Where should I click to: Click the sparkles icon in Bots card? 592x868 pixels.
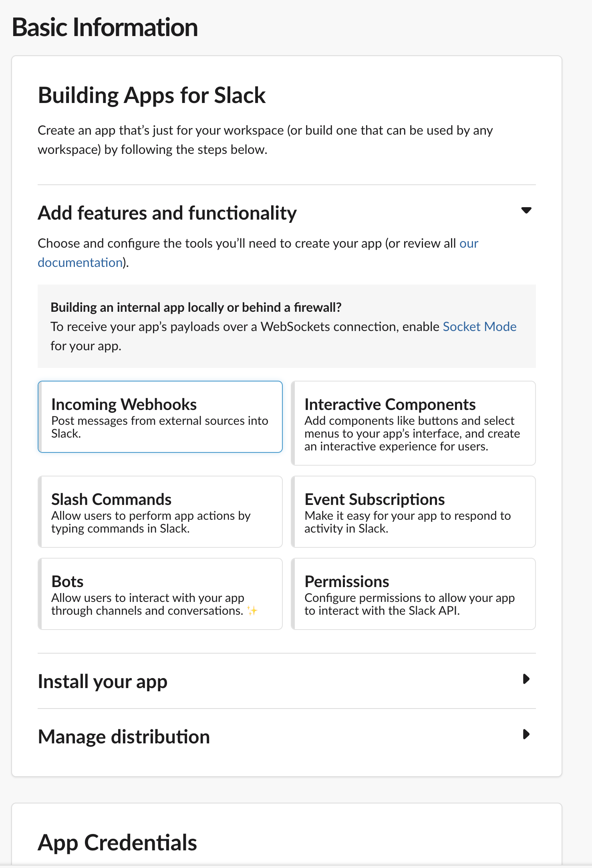pyautogui.click(x=252, y=611)
